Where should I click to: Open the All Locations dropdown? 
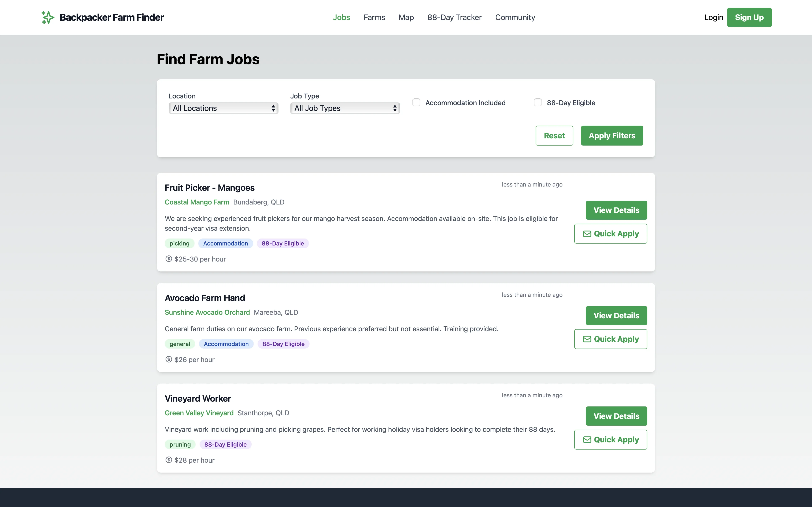pyautogui.click(x=223, y=108)
